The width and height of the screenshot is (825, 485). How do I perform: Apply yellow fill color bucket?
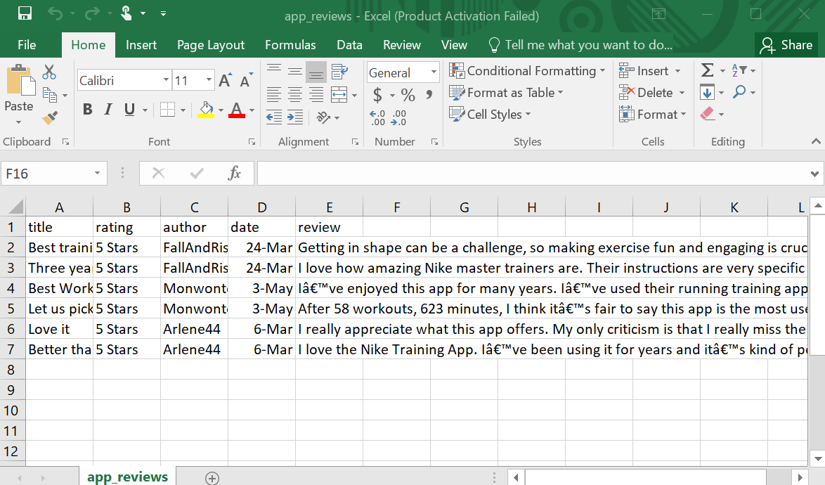[x=206, y=109]
